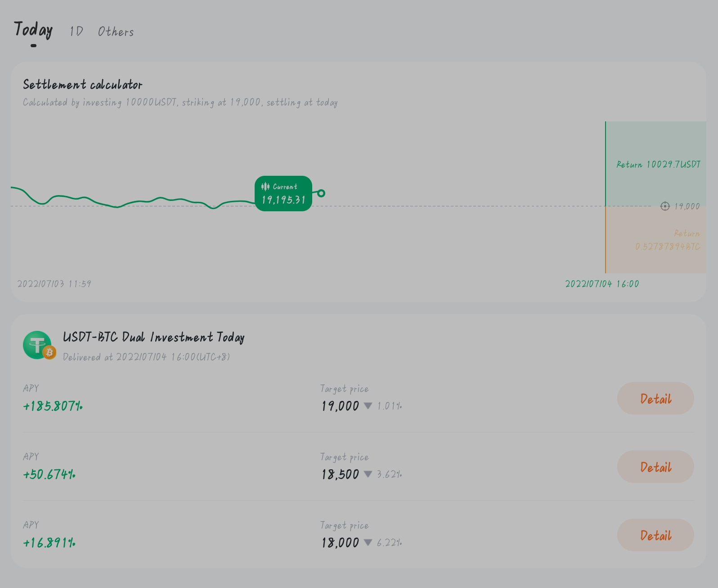Click down triangle next to 18,000 target price
Screen dimensions: 718x588
[368, 543]
